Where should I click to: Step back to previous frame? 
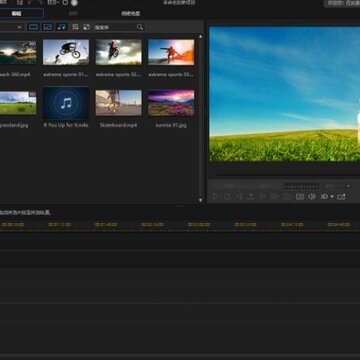(x=239, y=197)
